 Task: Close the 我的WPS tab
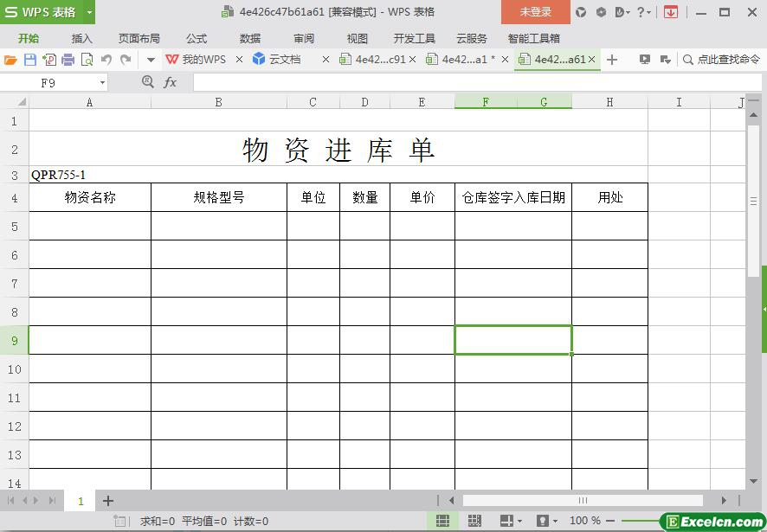(x=239, y=60)
